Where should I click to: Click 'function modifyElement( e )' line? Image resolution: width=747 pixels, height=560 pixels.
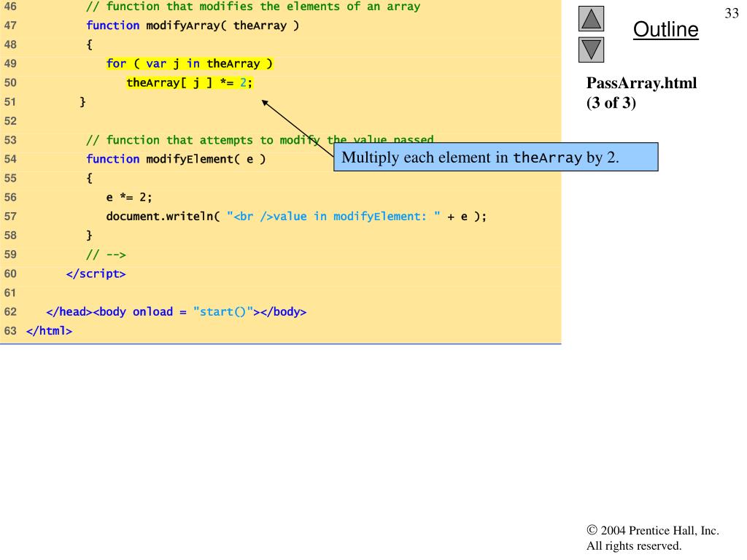click(176, 159)
